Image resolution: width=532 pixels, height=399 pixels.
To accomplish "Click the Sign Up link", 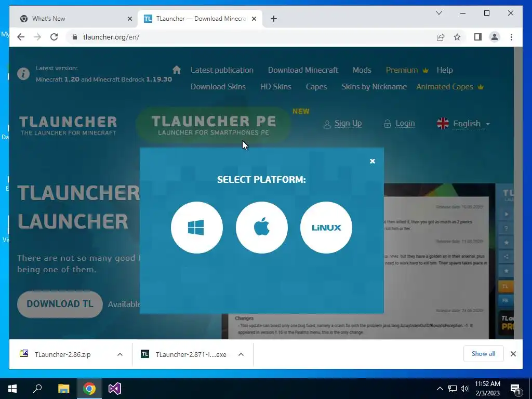I will coord(343,124).
